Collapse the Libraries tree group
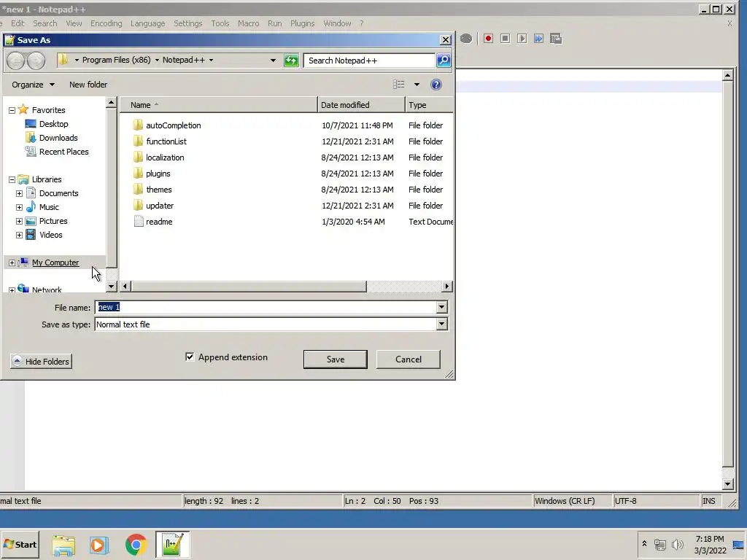Viewport: 747px width, 560px height. pos(12,179)
